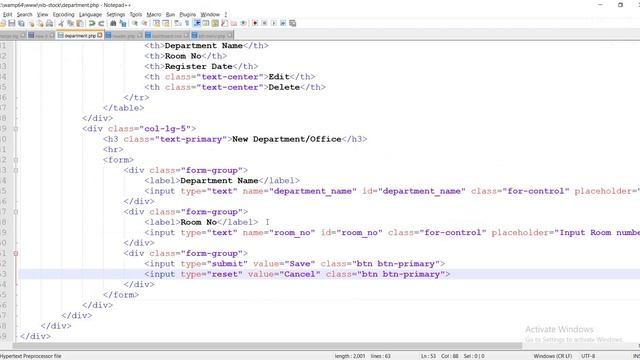
Task: Click the Stop Recording macro icon
Action: coord(264,23)
